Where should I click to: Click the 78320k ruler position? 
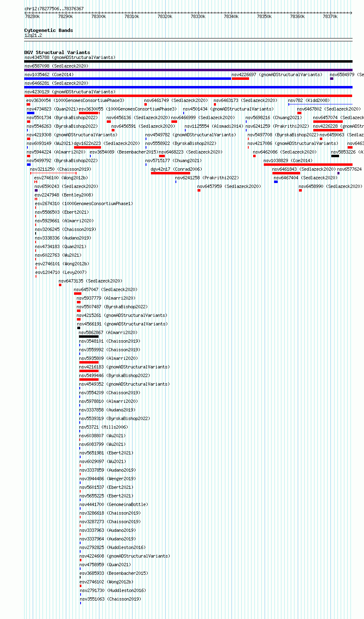pyautogui.click(x=165, y=16)
